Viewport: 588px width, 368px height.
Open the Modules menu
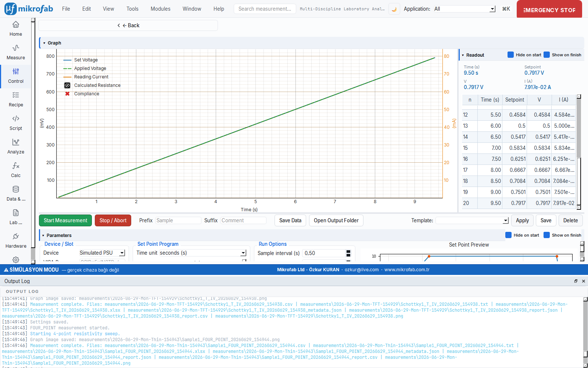point(161,9)
